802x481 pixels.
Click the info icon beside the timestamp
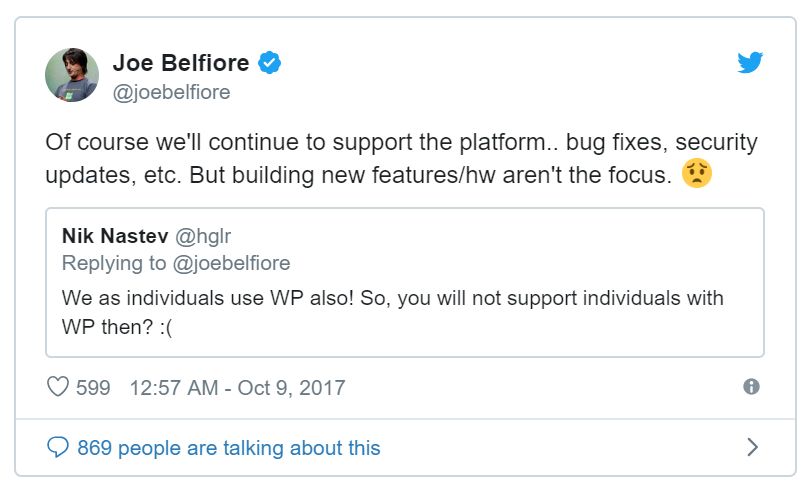click(x=752, y=387)
